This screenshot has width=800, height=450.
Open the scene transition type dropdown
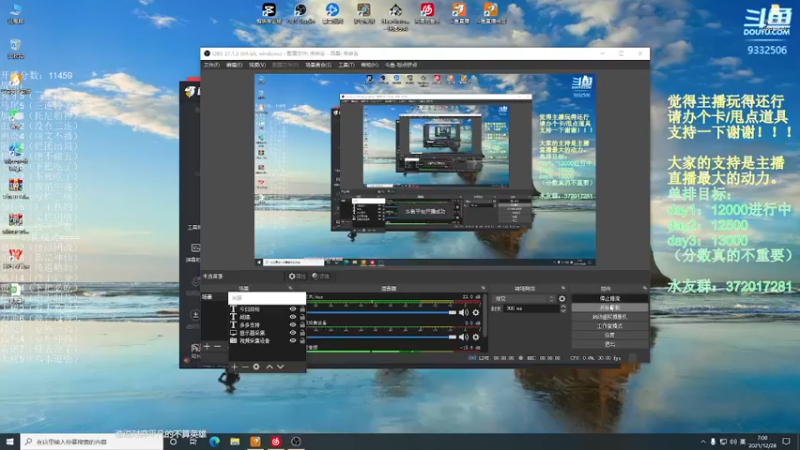(523, 298)
